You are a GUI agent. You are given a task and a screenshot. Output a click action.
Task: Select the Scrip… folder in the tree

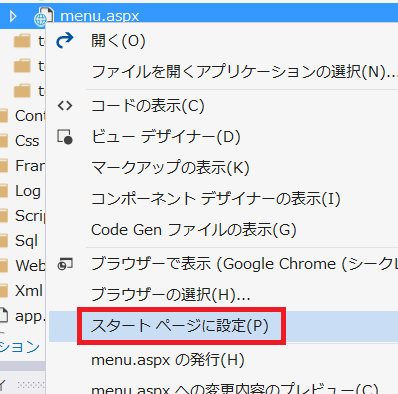coord(30,216)
